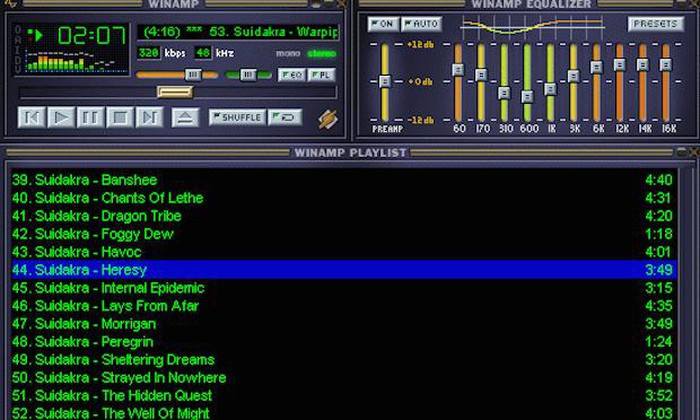Click the volume slider handle
The image size is (700, 420).
point(194,75)
